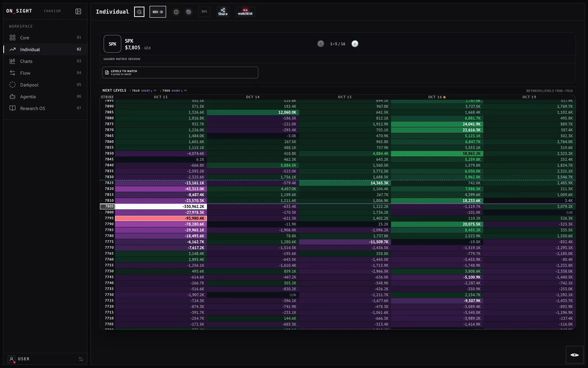The width and height of the screenshot is (588, 368).
Task: Click the 7810 SHORT next level
Action: pyautogui.click(x=143, y=91)
